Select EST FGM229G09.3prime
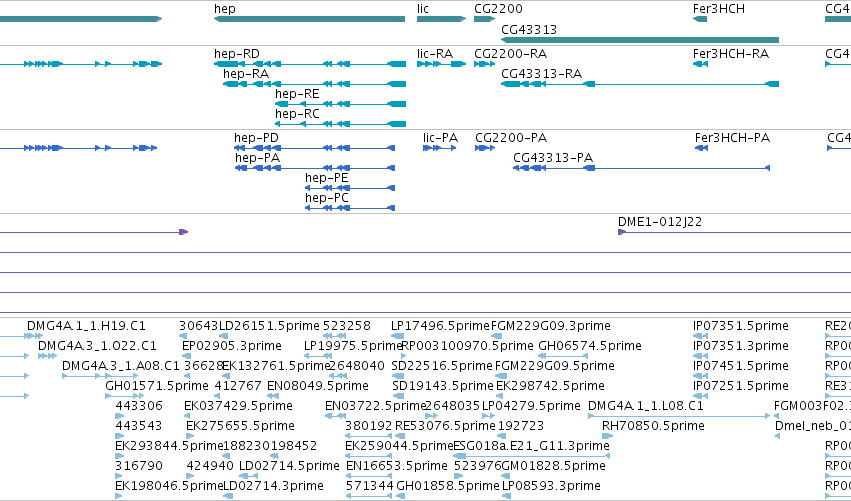Screen dimensions: 851x501 (497, 336)
